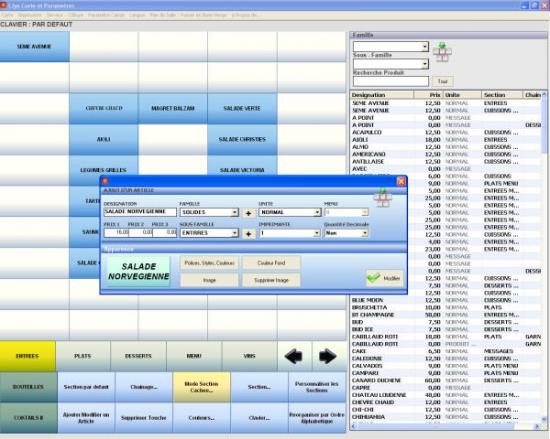The height and width of the screenshot is (439, 550).
Task: Click the green keypad icon in Famille panel
Action: tap(442, 52)
